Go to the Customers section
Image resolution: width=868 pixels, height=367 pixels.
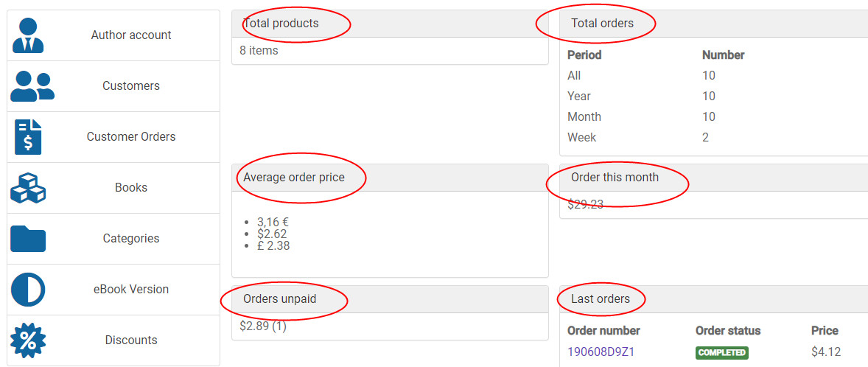point(131,86)
